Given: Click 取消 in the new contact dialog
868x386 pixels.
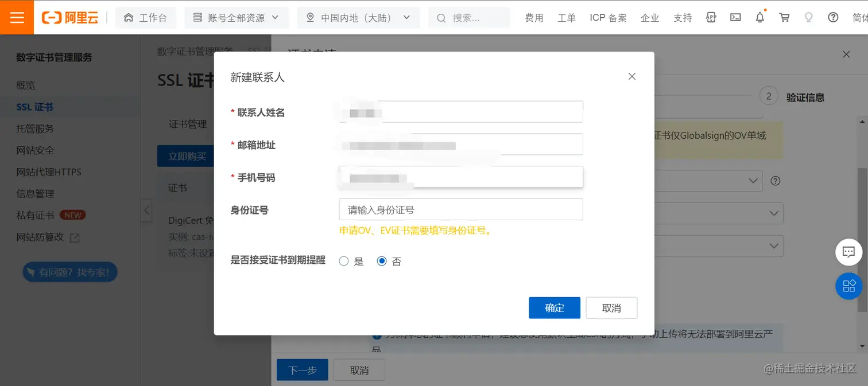Looking at the screenshot, I should pyautogui.click(x=611, y=308).
